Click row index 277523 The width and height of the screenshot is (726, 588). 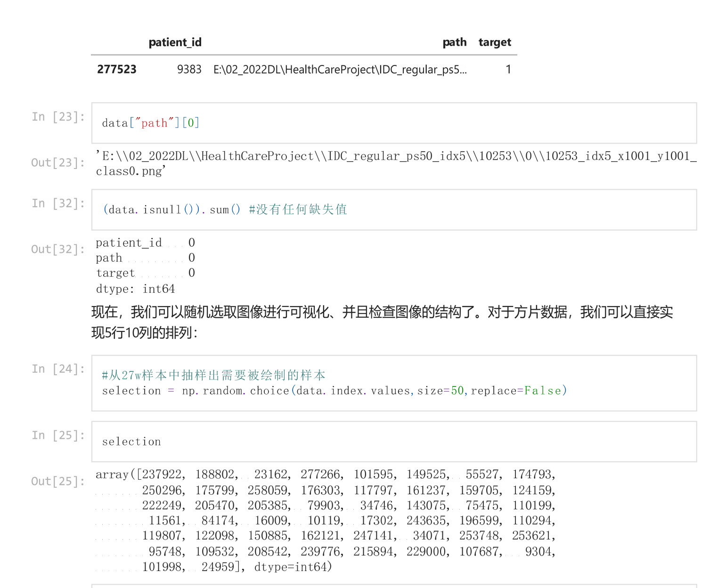pyautogui.click(x=117, y=69)
